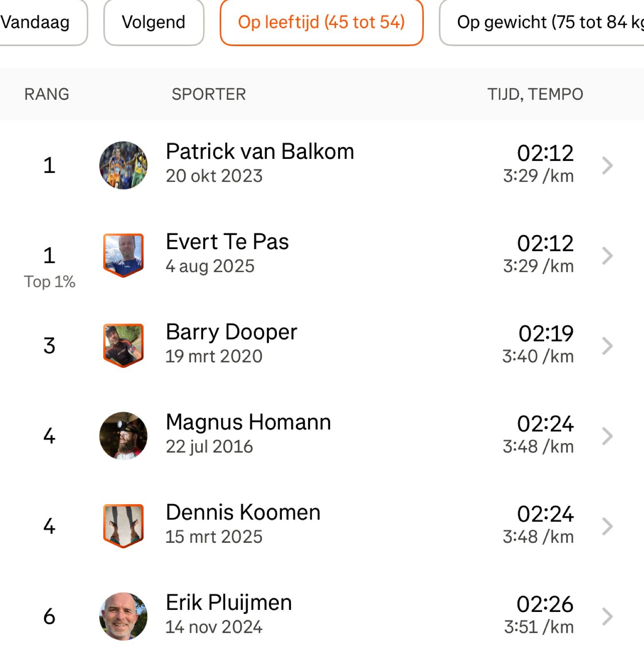Viewport: 644px width, 666px height.
Task: Tap the Top 1% rank label
Action: point(50,282)
